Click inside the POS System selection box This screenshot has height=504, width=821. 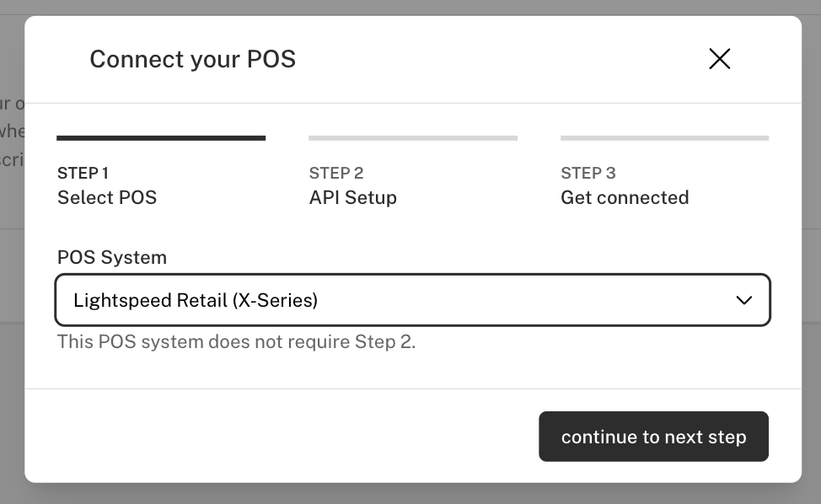pyautogui.click(x=379, y=299)
